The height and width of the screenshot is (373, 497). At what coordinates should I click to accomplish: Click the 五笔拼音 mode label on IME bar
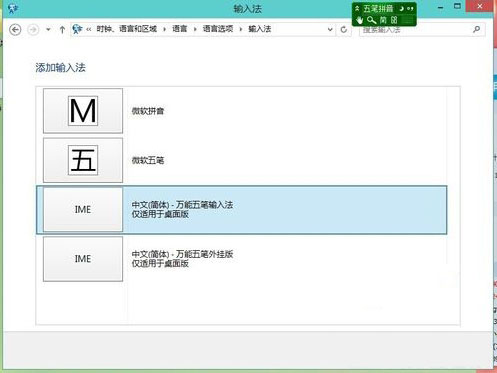click(x=378, y=9)
